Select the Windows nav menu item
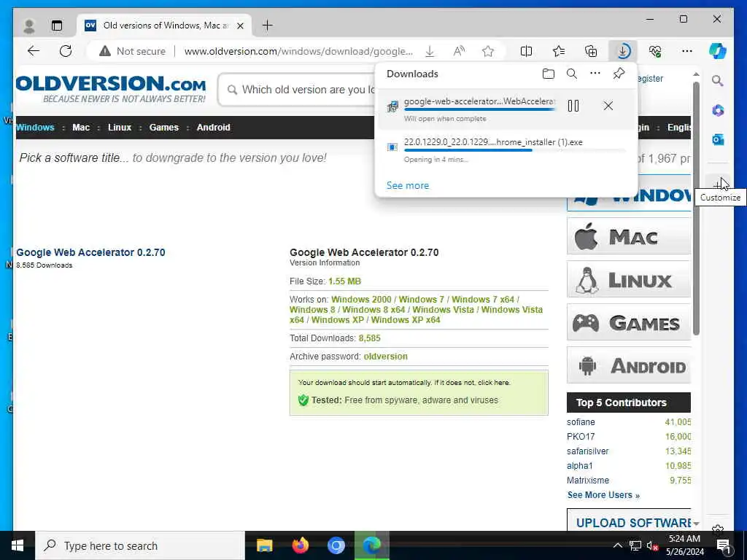 35,128
